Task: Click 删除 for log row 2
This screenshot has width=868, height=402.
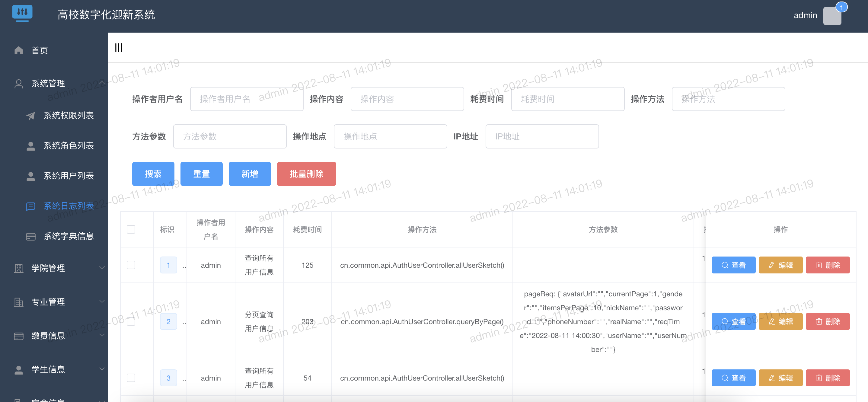Action: pos(828,321)
